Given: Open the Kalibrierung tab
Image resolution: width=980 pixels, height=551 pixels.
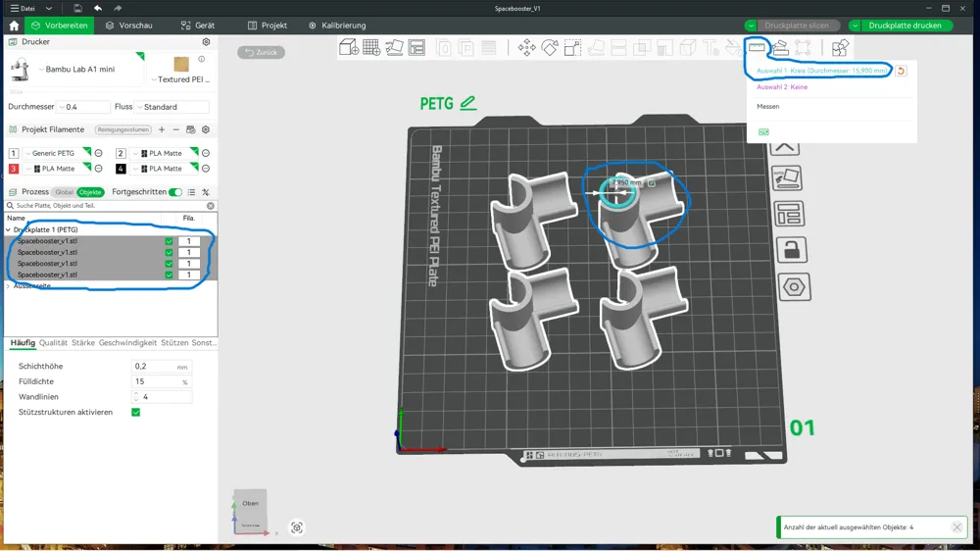Looking at the screenshot, I should coord(337,25).
